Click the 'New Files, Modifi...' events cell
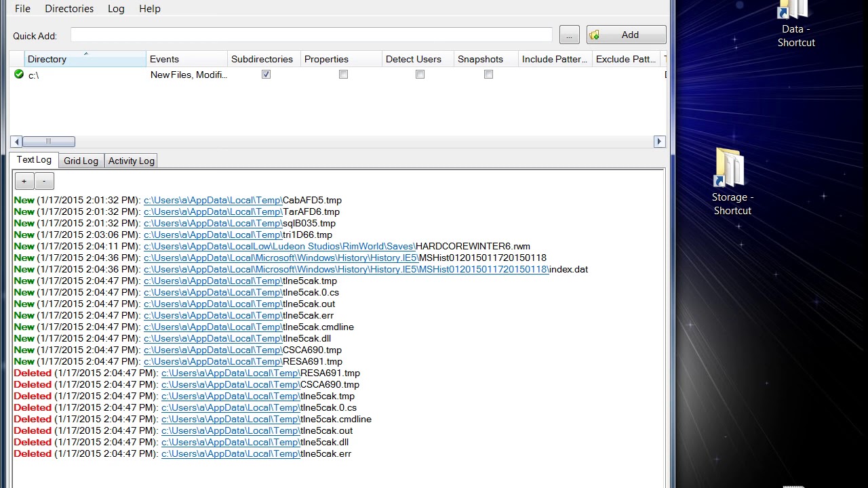The width and height of the screenshot is (868, 488). click(188, 75)
